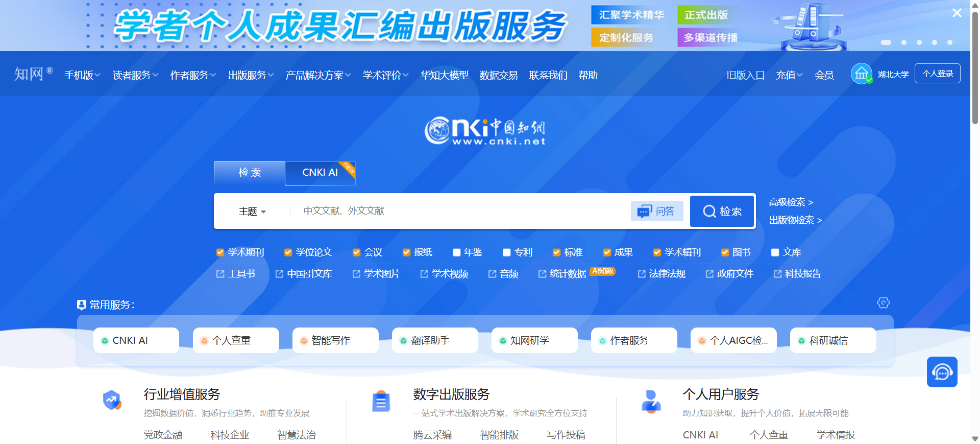Viewport: 980px width, 444px height.
Task: Open the 高级检索 link
Action: pos(791,202)
